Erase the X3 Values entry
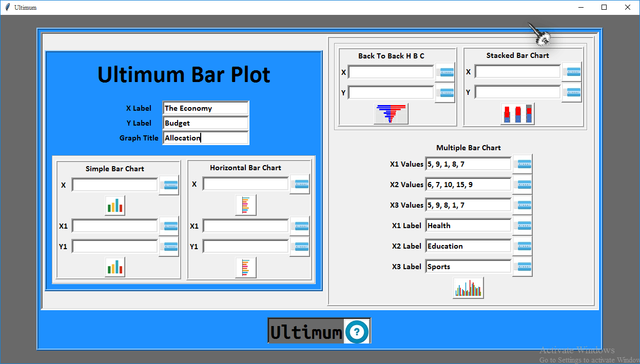640x364 pixels. pos(522,205)
